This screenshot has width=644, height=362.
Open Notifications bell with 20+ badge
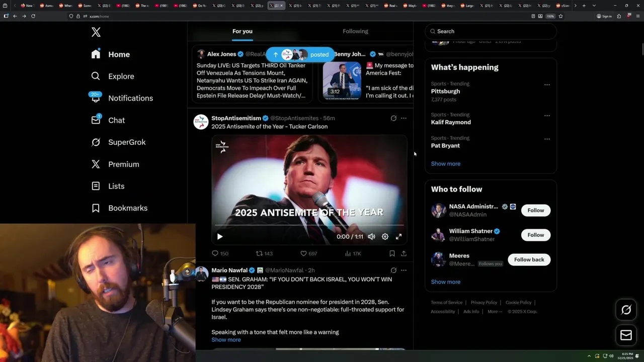pos(96,98)
